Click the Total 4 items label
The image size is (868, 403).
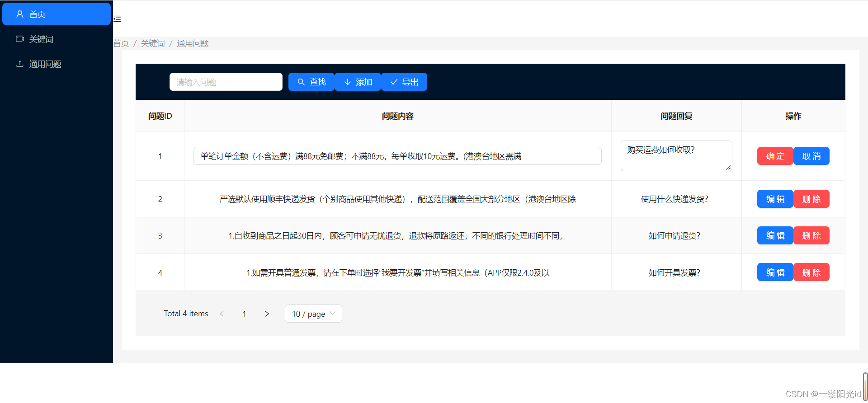(186, 314)
